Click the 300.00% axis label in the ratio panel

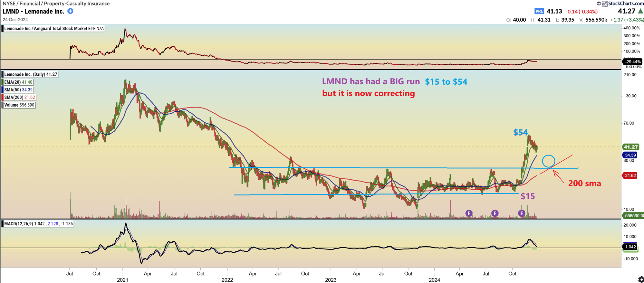(632, 36)
